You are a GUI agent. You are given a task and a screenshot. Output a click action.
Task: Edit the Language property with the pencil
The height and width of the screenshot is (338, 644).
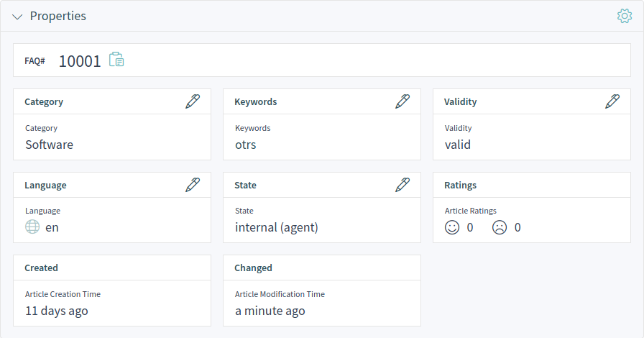pyautogui.click(x=193, y=185)
